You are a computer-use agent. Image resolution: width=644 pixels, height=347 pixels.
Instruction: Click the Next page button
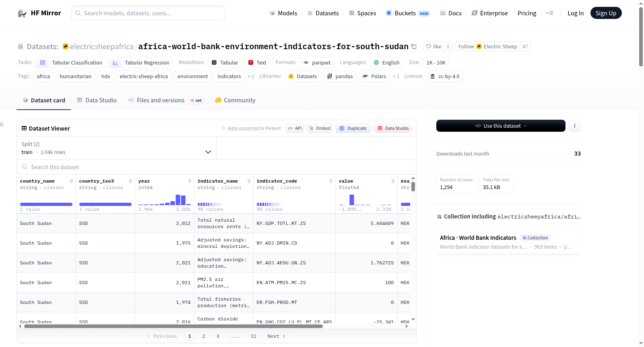pos(277,336)
